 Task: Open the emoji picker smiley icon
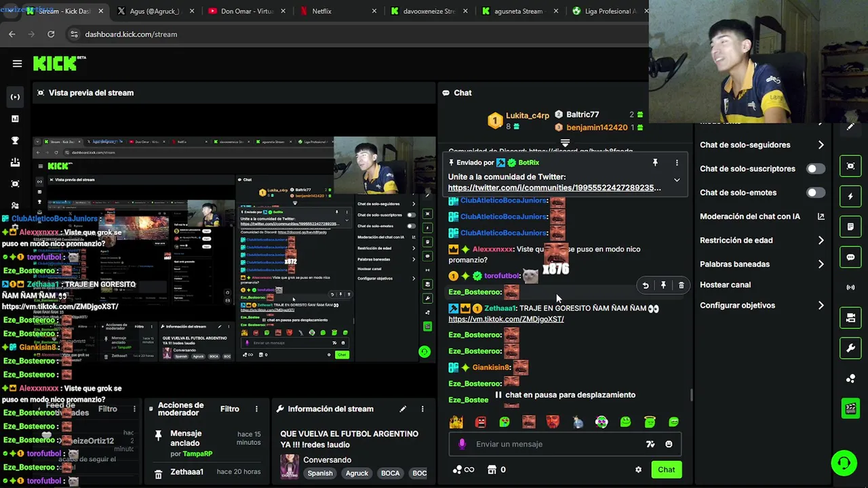tap(669, 444)
